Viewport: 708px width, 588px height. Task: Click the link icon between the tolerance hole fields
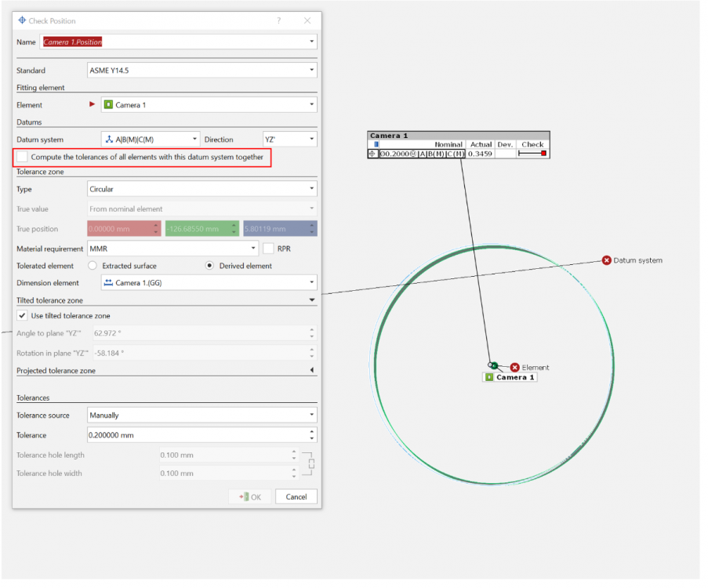coord(311,463)
